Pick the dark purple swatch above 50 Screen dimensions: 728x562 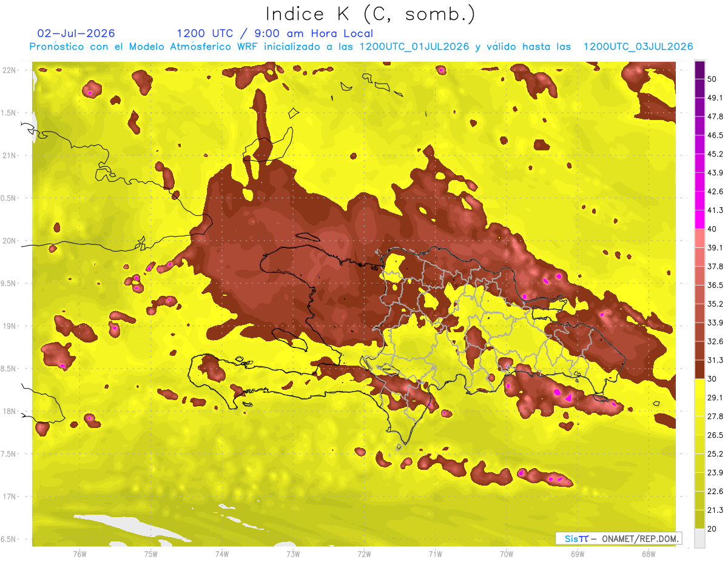click(x=699, y=70)
